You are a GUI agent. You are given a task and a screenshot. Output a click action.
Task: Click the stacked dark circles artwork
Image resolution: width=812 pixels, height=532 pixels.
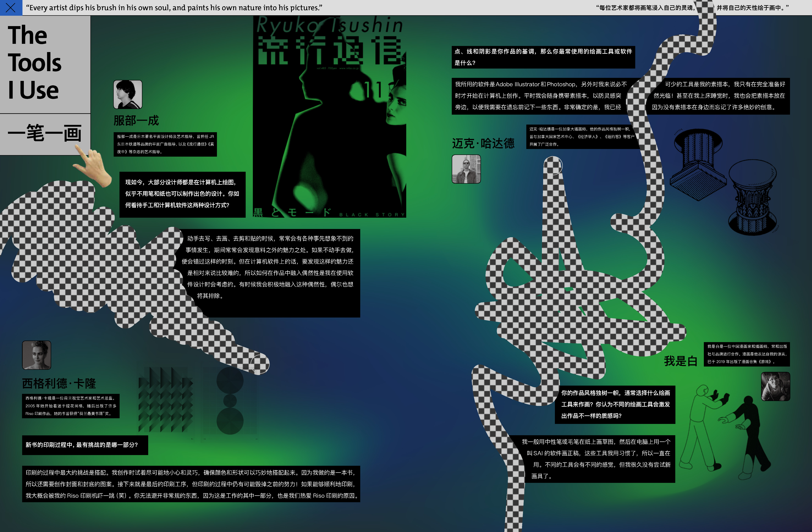[x=230, y=400]
